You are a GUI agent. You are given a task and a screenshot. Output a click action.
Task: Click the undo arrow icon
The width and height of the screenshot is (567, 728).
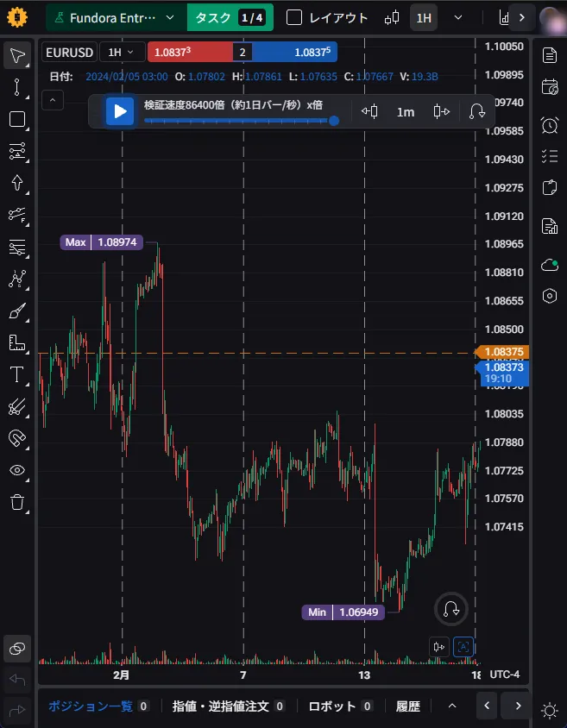tap(17, 681)
